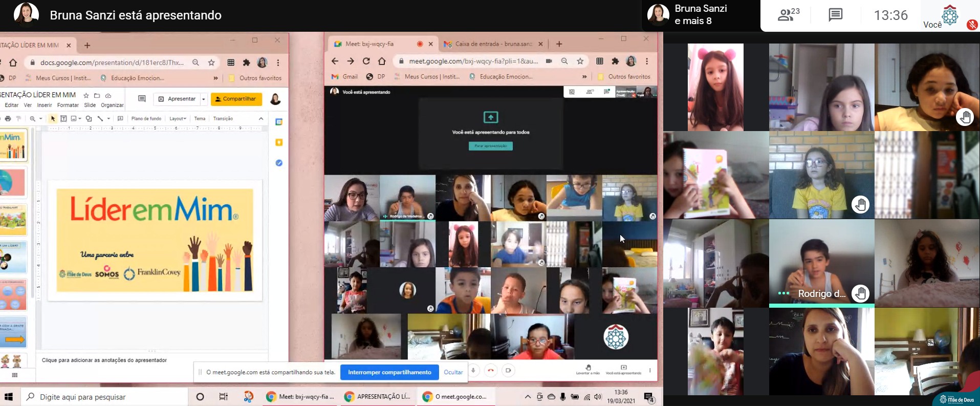Reload the Meet browser page

coord(366,61)
